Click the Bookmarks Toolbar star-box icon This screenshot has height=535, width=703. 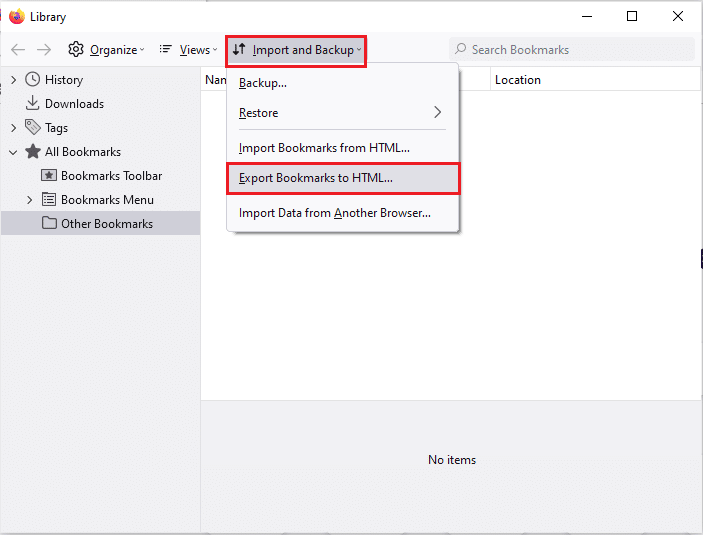tap(49, 175)
